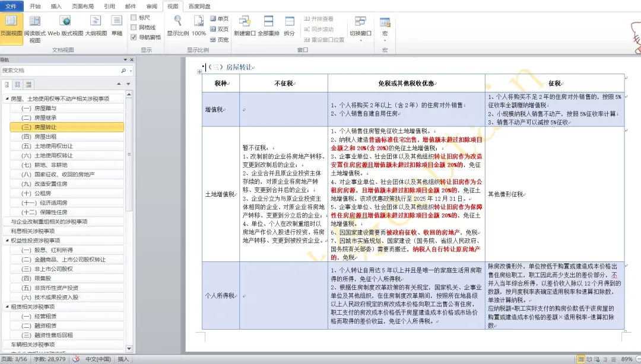Uncheck the 导航窗格 navigation pane checkbox
This screenshot has width=641, height=364.
coord(134,37)
